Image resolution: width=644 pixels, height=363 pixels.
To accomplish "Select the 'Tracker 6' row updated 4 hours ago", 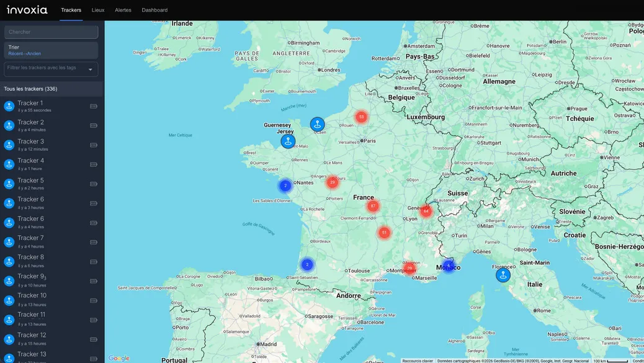I will click(51, 223).
